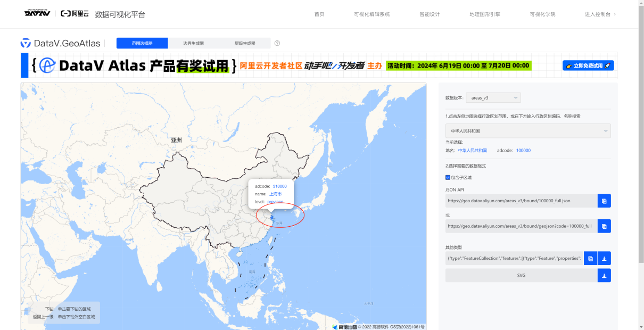This screenshot has width=644, height=330.
Task: Click the DataV.GeoAtlas logo
Action: [60, 43]
